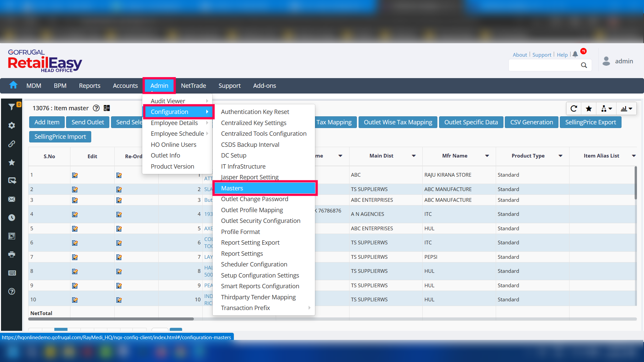Open the Main Dist column dropdown arrow
The width and height of the screenshot is (644, 362).
[414, 156]
